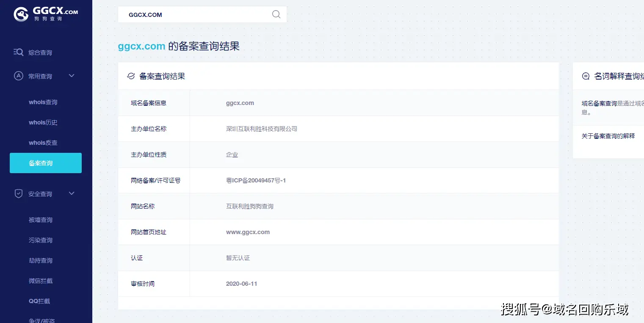Click the 备案查询结果 panel title
Screen dimensions: 644x323
(162, 76)
